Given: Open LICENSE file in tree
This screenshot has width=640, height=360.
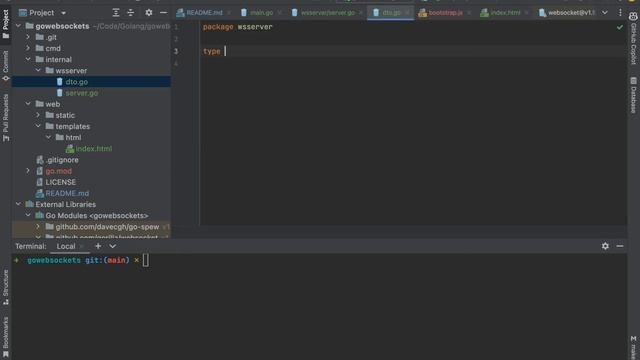Looking at the screenshot, I should pos(60,182).
